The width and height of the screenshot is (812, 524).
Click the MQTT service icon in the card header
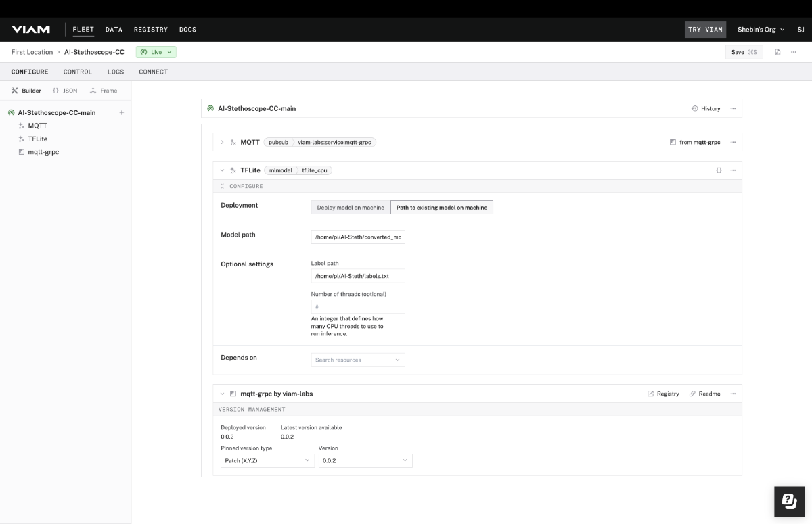233,143
